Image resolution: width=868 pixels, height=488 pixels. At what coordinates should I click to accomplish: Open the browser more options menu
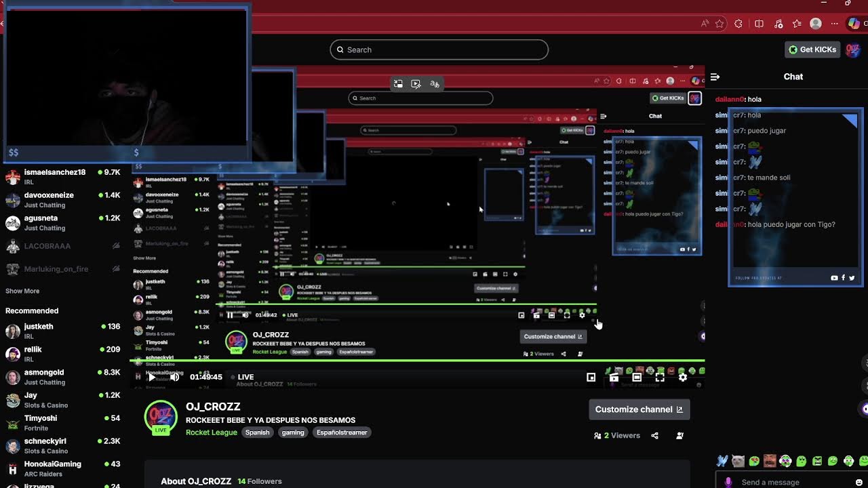point(834,24)
